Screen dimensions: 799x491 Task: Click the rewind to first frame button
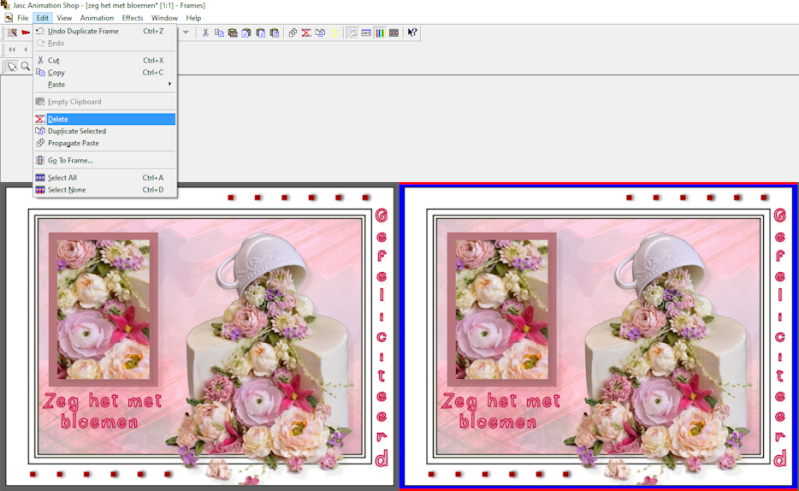(13, 50)
